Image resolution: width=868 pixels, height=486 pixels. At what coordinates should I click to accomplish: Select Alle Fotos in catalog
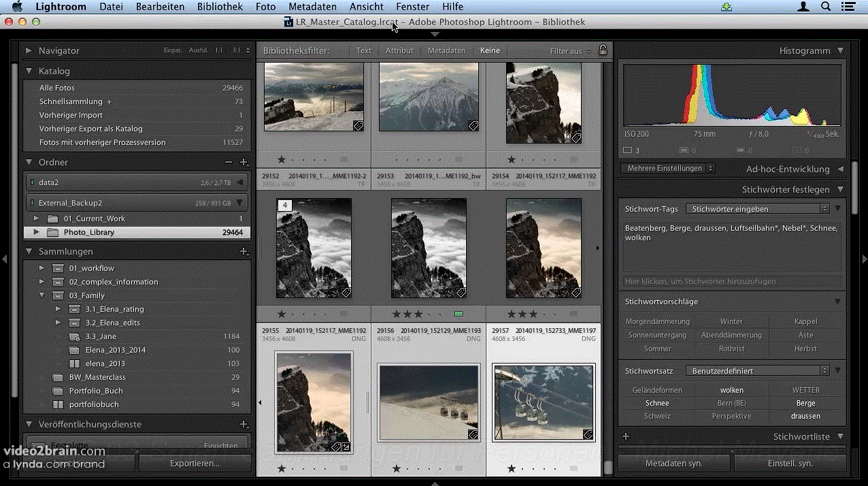click(136, 88)
